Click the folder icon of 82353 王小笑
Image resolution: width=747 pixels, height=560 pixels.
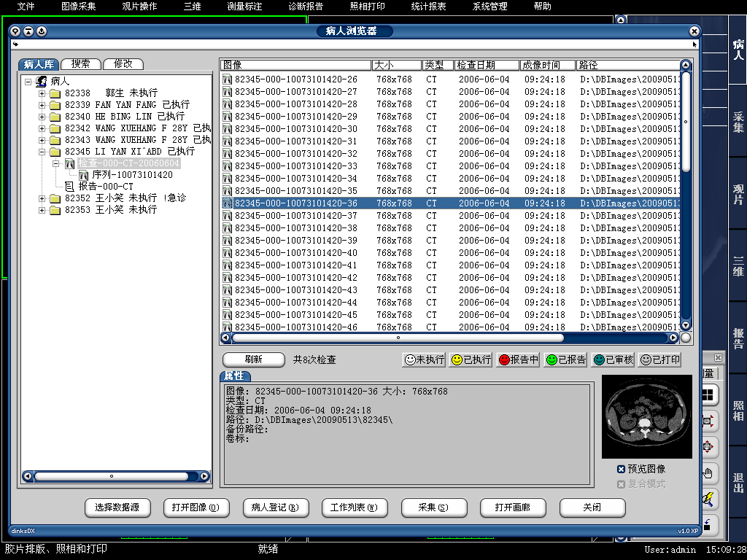point(55,210)
